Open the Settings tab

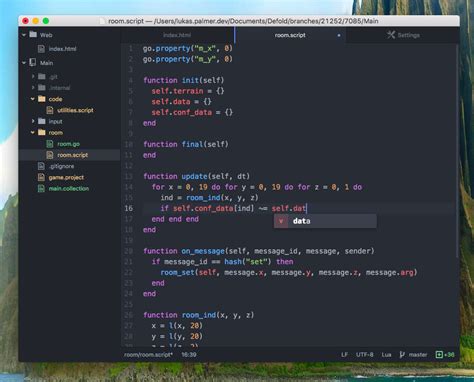coord(403,35)
